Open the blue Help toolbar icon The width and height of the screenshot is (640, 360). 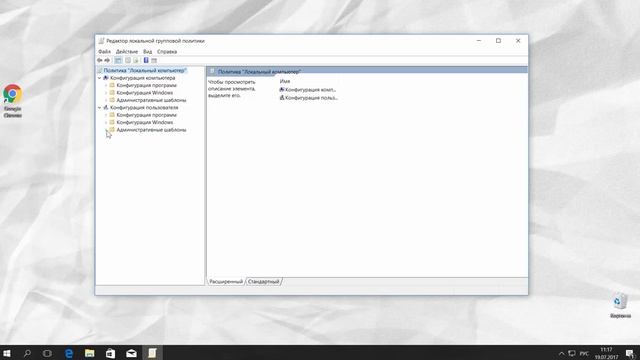(x=146, y=60)
